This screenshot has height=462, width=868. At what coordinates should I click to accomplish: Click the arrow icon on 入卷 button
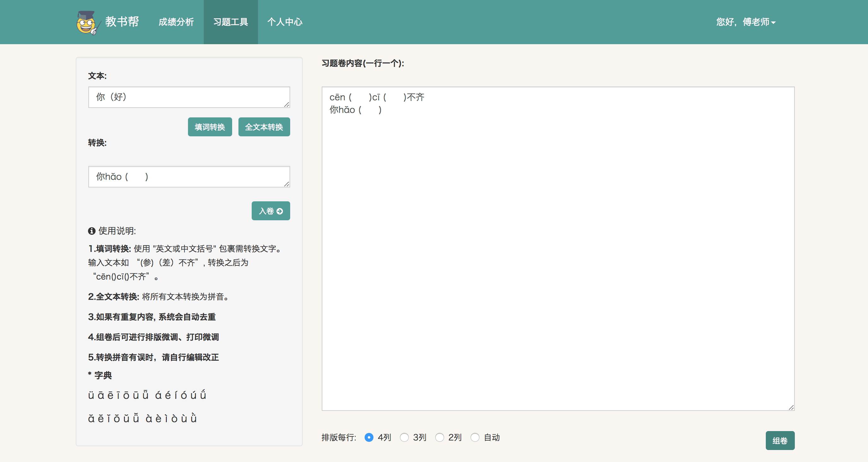click(280, 211)
